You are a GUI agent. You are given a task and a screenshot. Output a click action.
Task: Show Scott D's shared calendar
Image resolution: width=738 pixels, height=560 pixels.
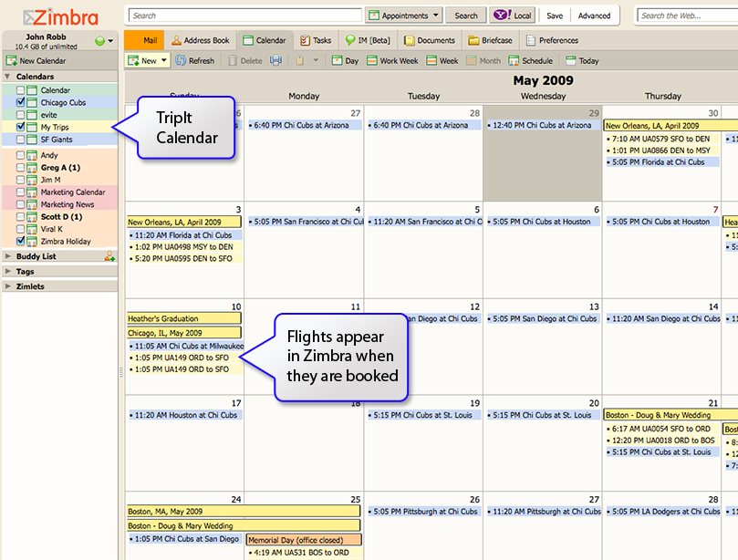tap(20, 217)
